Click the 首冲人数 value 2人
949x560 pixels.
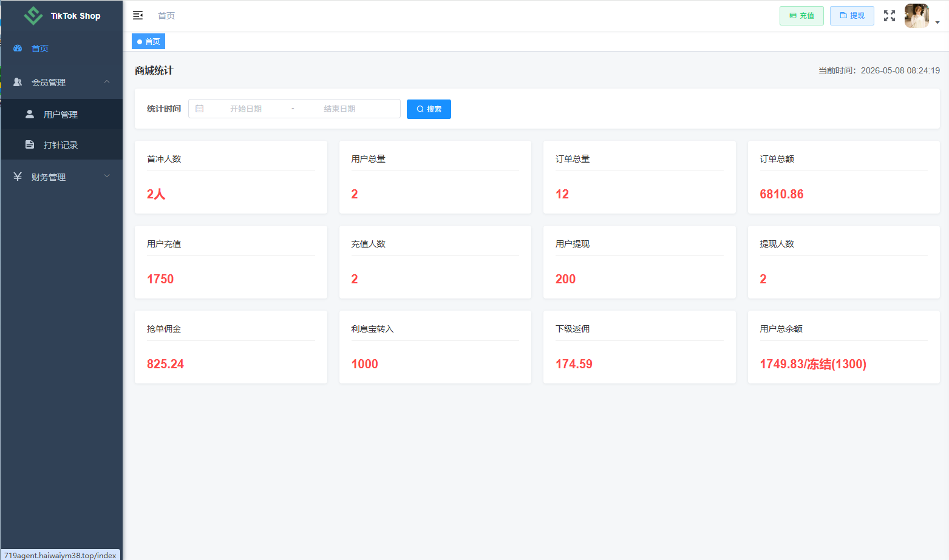tap(156, 194)
